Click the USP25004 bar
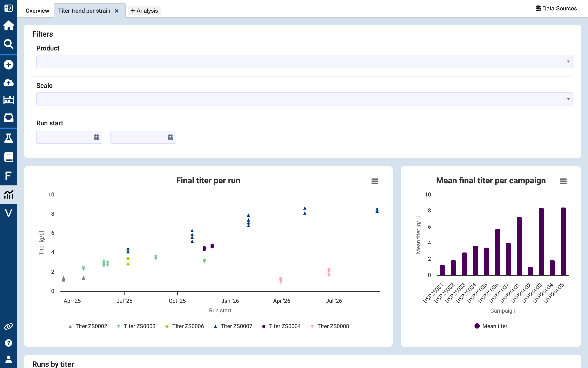 coord(476,261)
